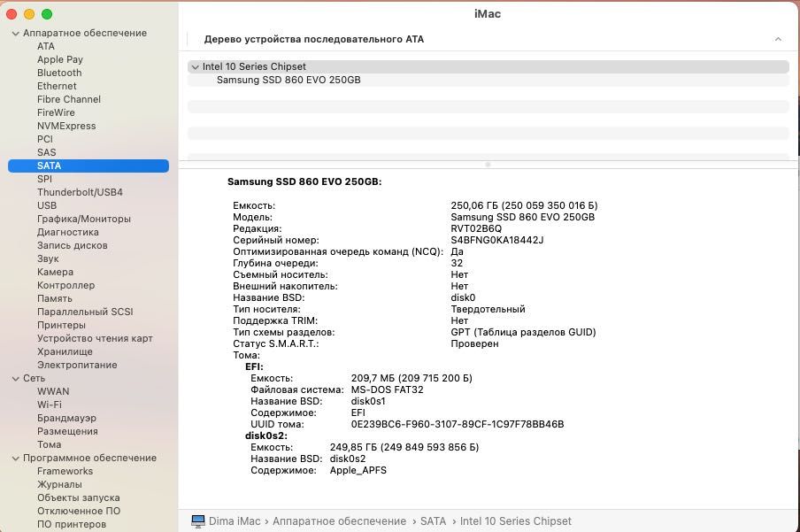Select Размещения in sidebar
This screenshot has height=532, width=800.
(67, 431)
